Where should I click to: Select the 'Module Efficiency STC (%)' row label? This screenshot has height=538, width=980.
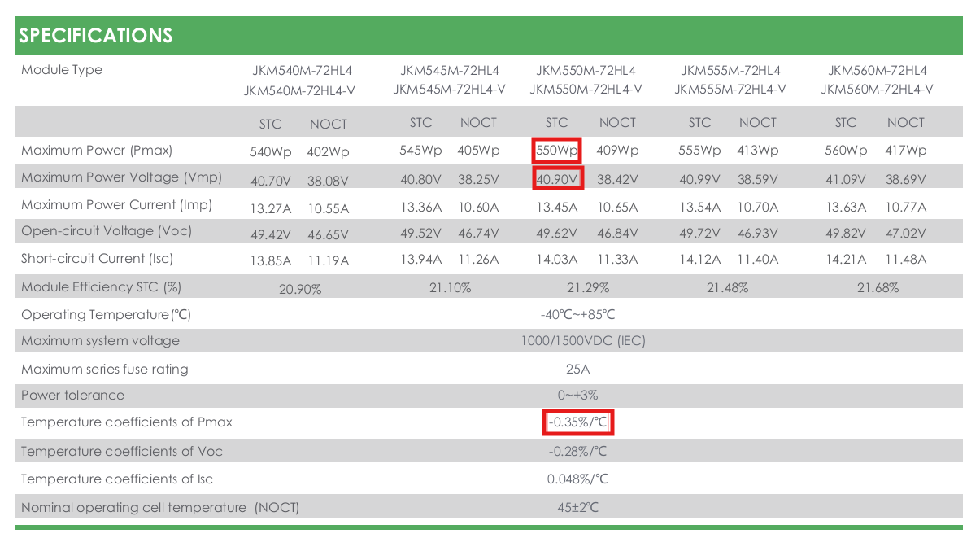tap(101, 287)
